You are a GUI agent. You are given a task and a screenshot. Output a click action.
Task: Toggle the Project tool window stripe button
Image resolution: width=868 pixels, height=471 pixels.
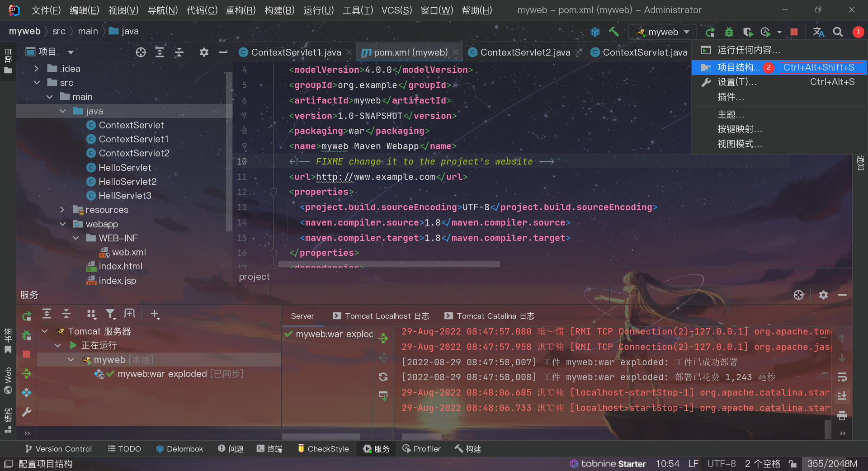(x=8, y=61)
